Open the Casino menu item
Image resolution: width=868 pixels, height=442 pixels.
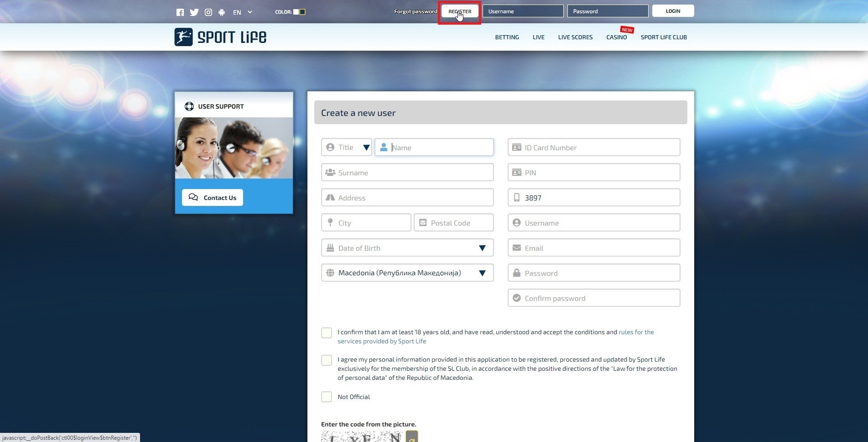[x=616, y=37]
